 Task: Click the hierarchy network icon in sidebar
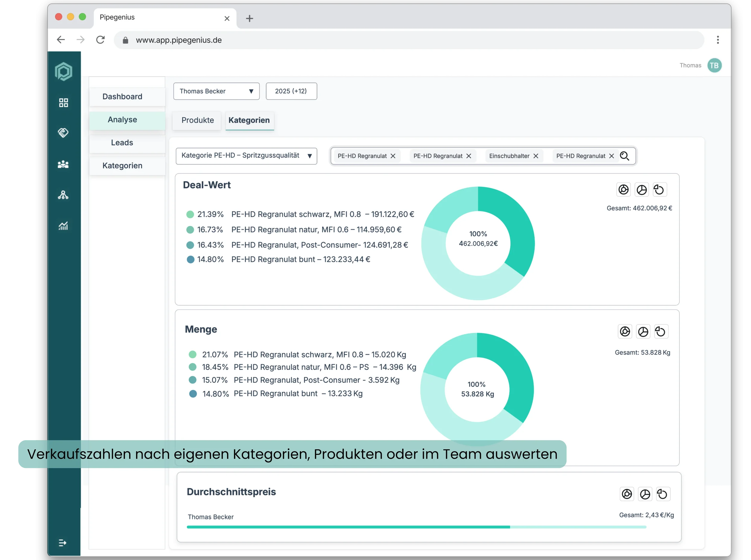[x=63, y=195]
